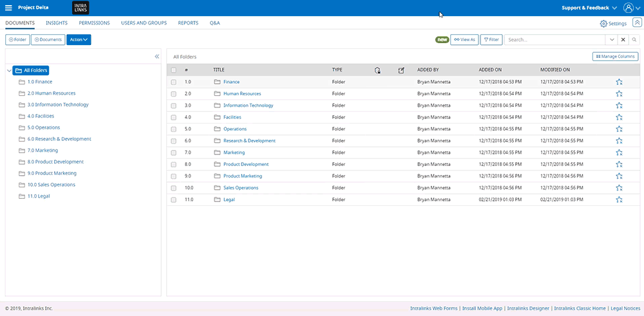Click into the Search input field

554,40
